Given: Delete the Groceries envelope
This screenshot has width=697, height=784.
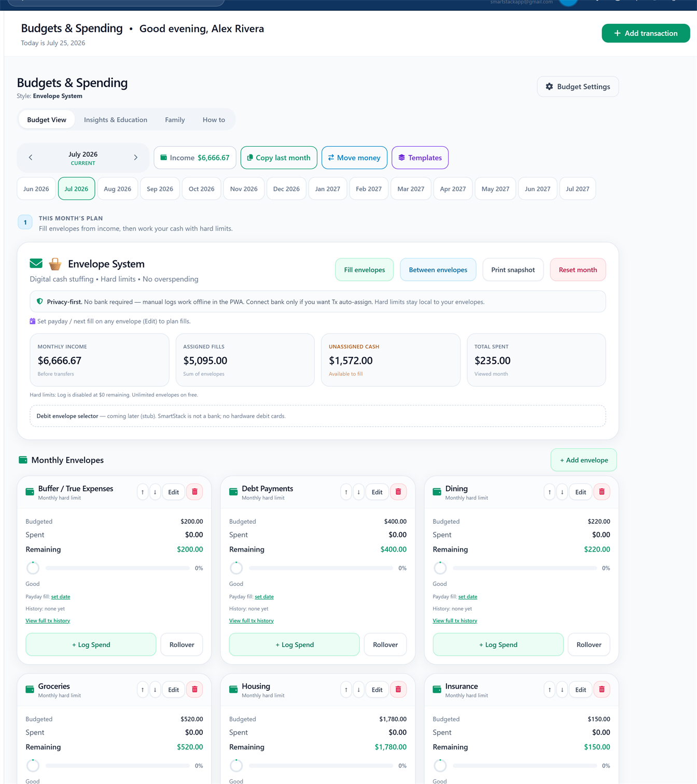Looking at the screenshot, I should point(194,689).
